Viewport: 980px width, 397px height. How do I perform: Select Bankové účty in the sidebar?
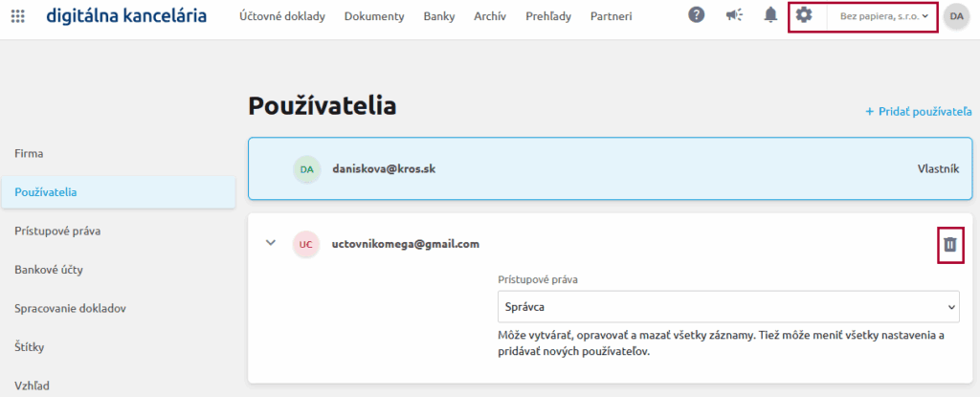[x=49, y=269]
